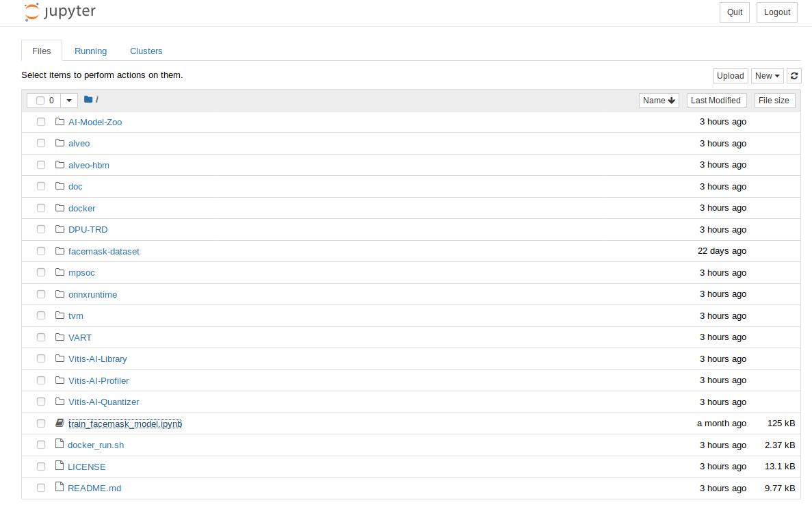Click 'a month ago' modified time
This screenshot has width=812, height=509.
[x=722, y=423]
